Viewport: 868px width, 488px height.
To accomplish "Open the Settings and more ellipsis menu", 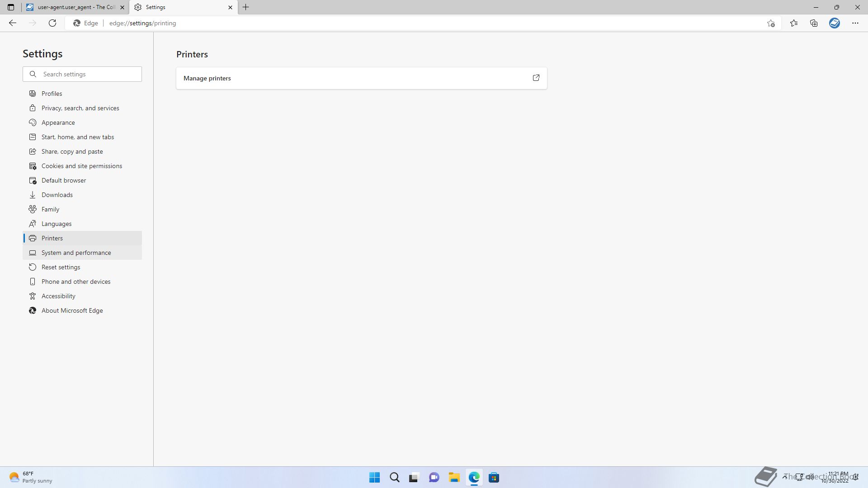I will coord(855,23).
